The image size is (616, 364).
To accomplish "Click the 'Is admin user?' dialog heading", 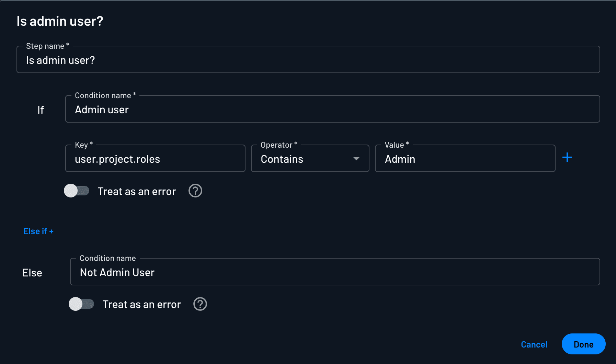I will [60, 21].
